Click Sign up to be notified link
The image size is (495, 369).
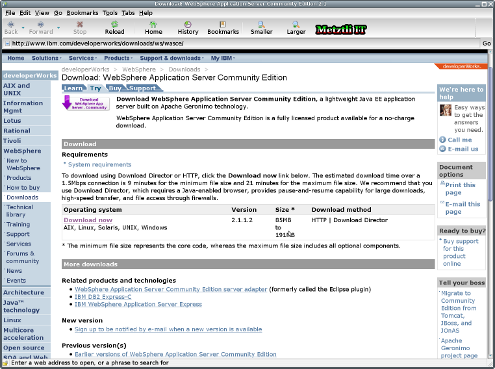click(168, 329)
